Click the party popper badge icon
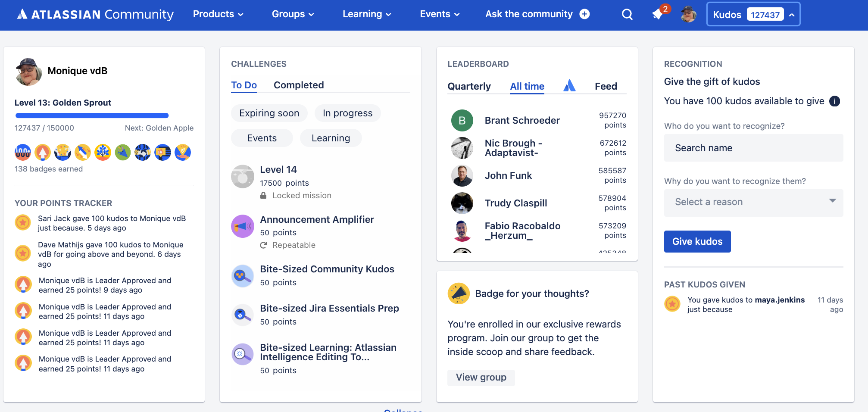 coord(122,152)
